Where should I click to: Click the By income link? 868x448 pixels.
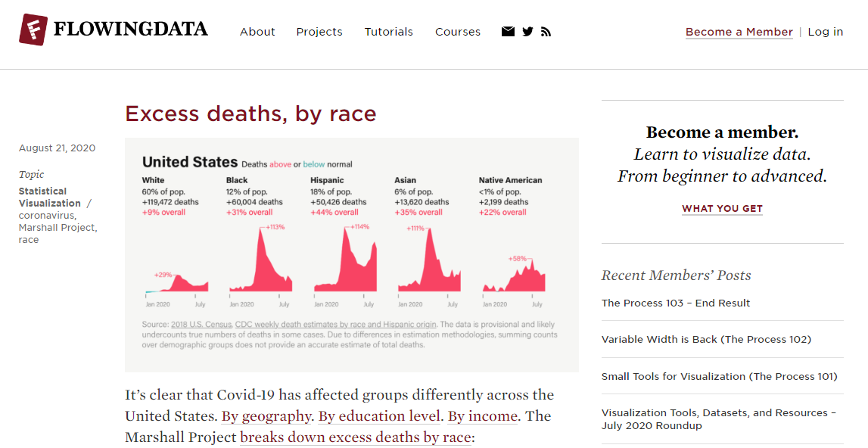[482, 416]
